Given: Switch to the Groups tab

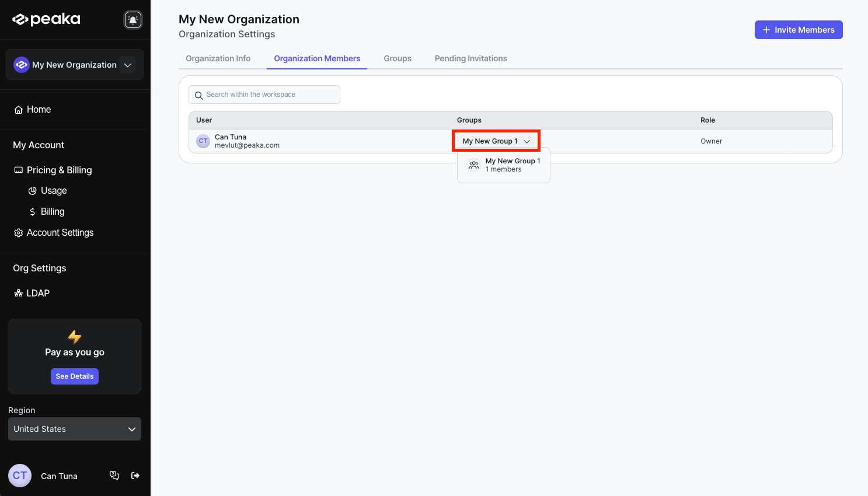Looking at the screenshot, I should point(398,59).
